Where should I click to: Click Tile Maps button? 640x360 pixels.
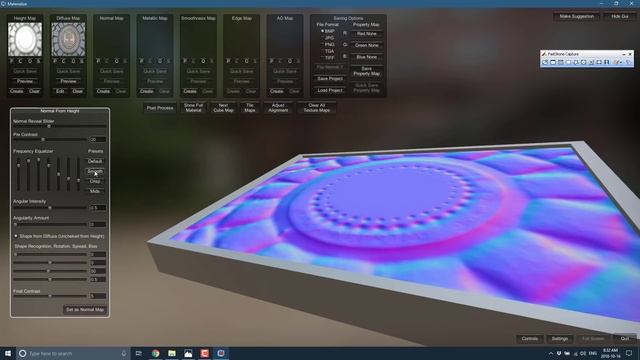point(250,108)
